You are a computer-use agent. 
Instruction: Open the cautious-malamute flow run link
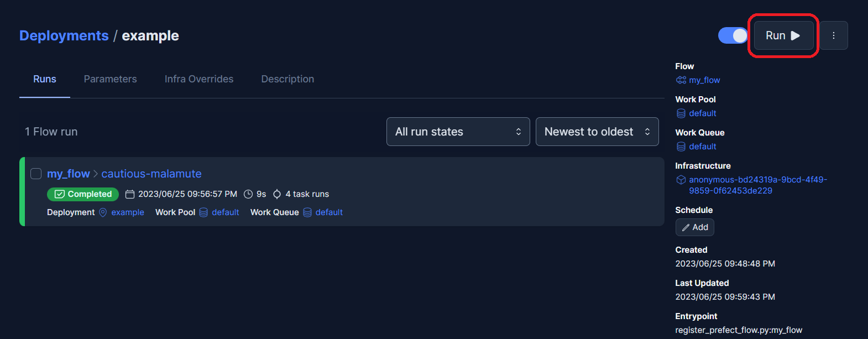point(151,174)
